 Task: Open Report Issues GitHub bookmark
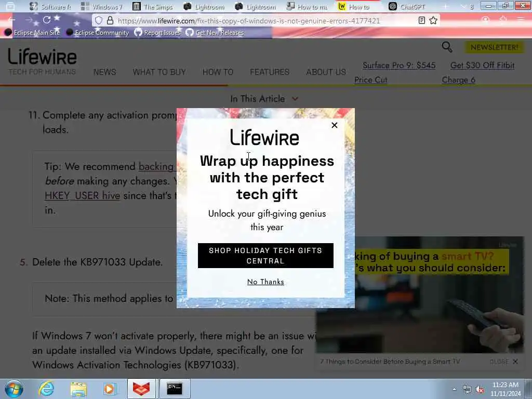coord(157,33)
